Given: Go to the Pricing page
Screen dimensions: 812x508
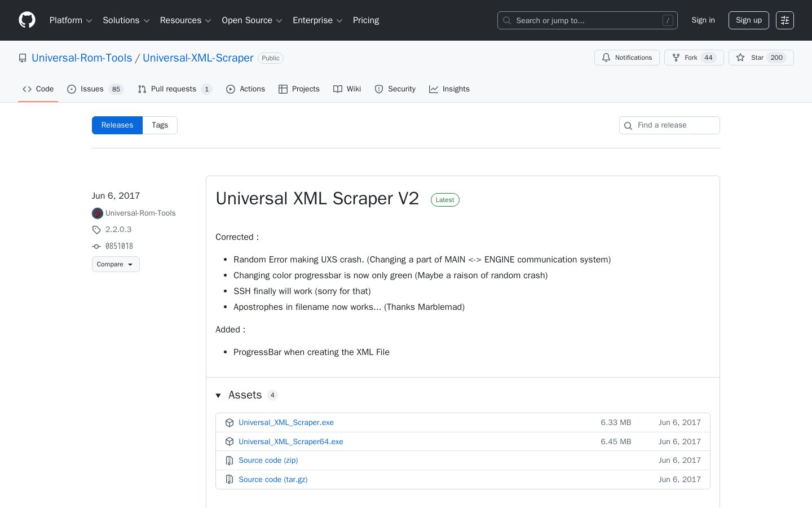Looking at the screenshot, I should tap(366, 20).
